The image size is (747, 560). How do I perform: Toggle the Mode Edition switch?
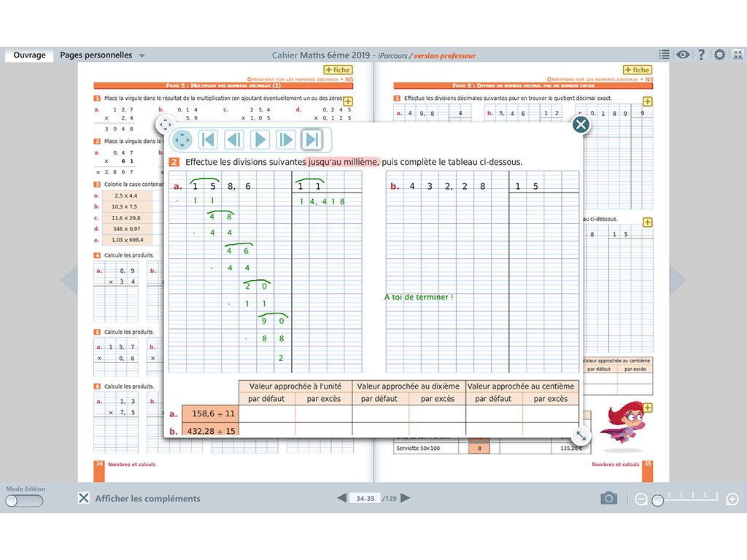(x=23, y=501)
